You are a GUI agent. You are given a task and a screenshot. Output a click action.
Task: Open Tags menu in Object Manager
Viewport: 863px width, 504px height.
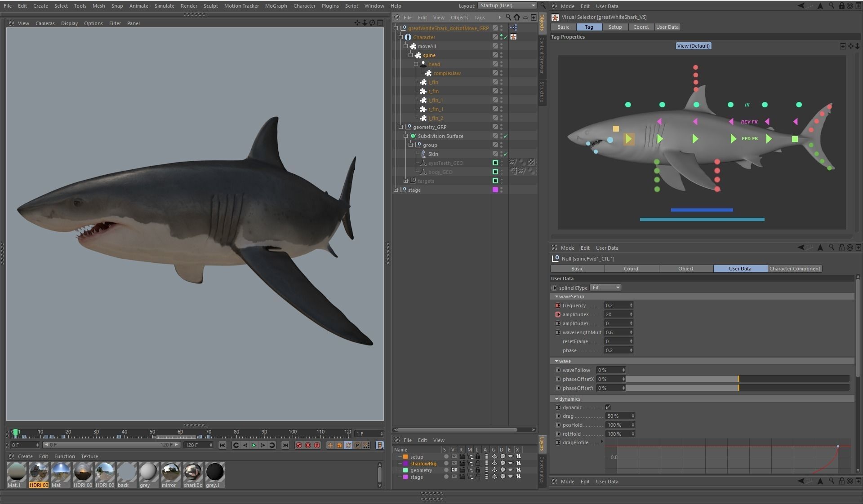coord(480,18)
